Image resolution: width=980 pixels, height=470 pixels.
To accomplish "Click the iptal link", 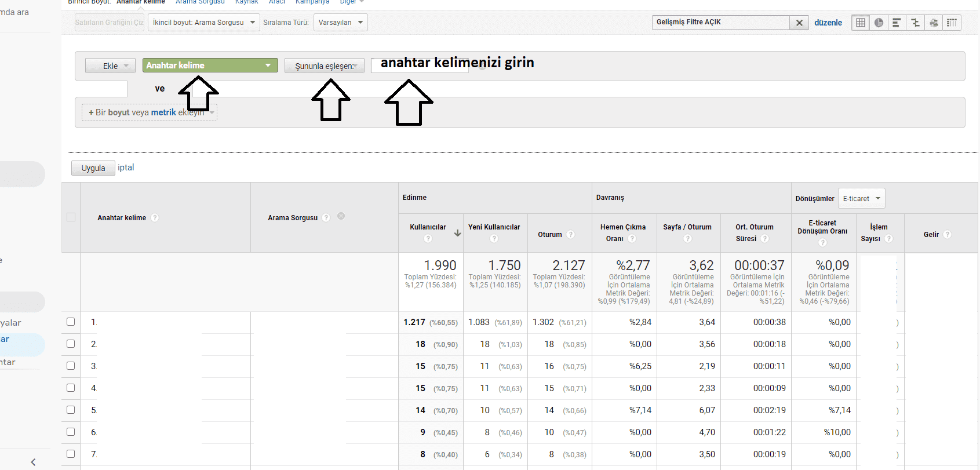I will [126, 167].
